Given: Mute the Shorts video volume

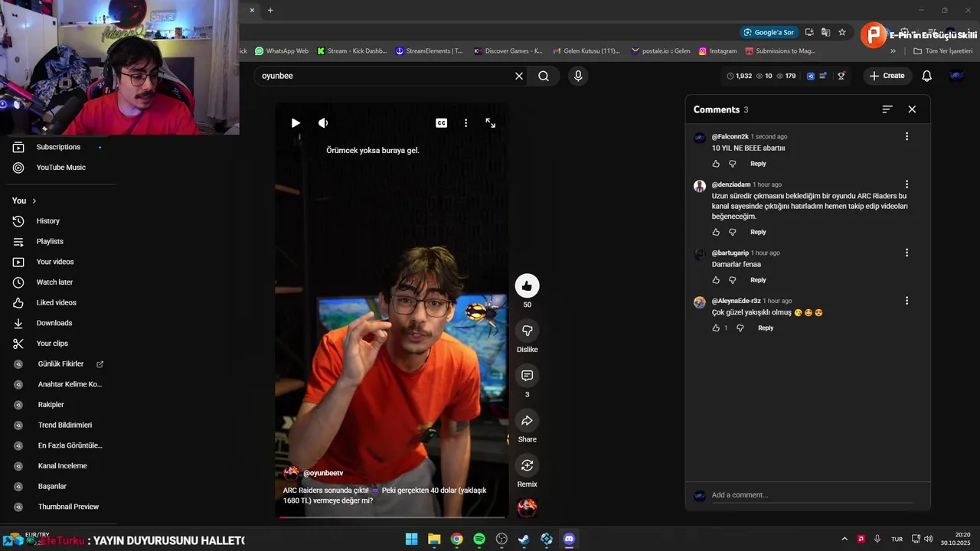Looking at the screenshot, I should coord(323,123).
